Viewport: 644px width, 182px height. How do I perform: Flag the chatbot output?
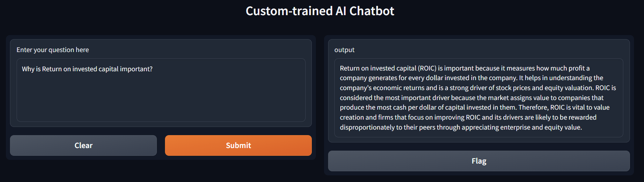479,161
